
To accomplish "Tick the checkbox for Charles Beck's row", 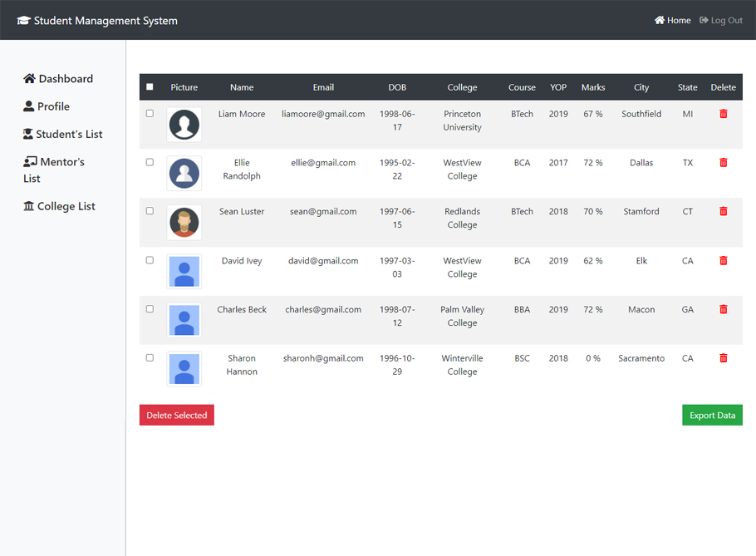I will point(150,308).
